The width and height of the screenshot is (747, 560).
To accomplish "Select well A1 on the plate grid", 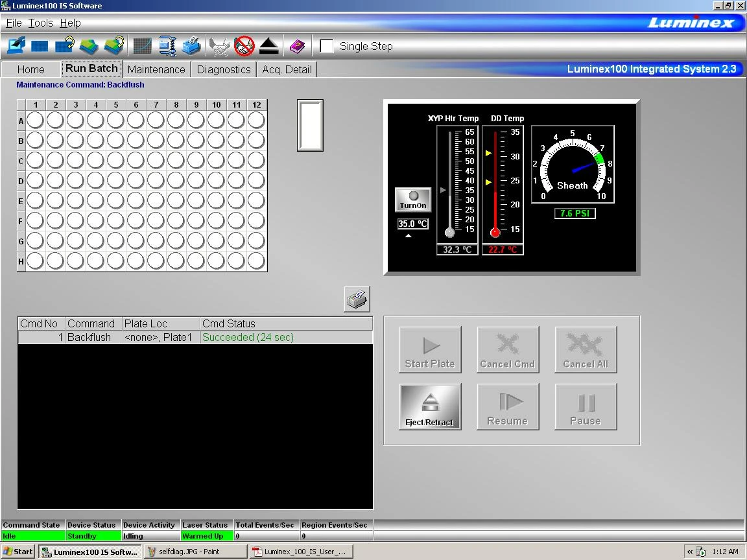I will pyautogui.click(x=35, y=120).
